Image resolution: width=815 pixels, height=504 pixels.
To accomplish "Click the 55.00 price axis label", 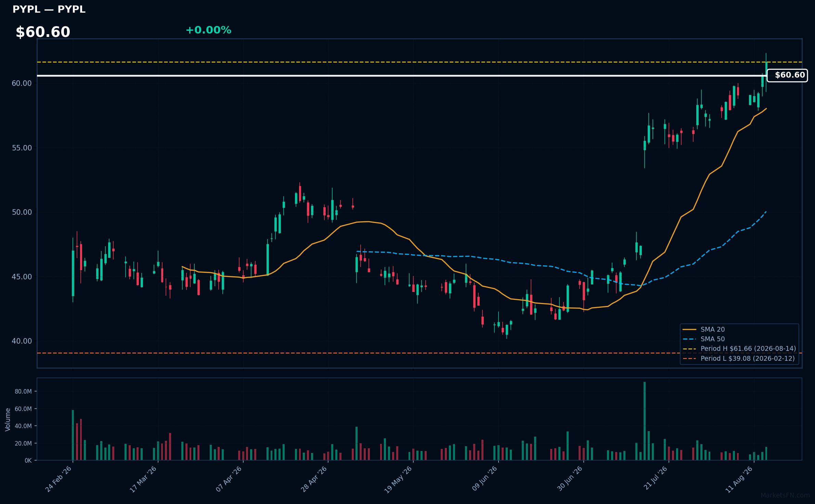I will pos(22,148).
